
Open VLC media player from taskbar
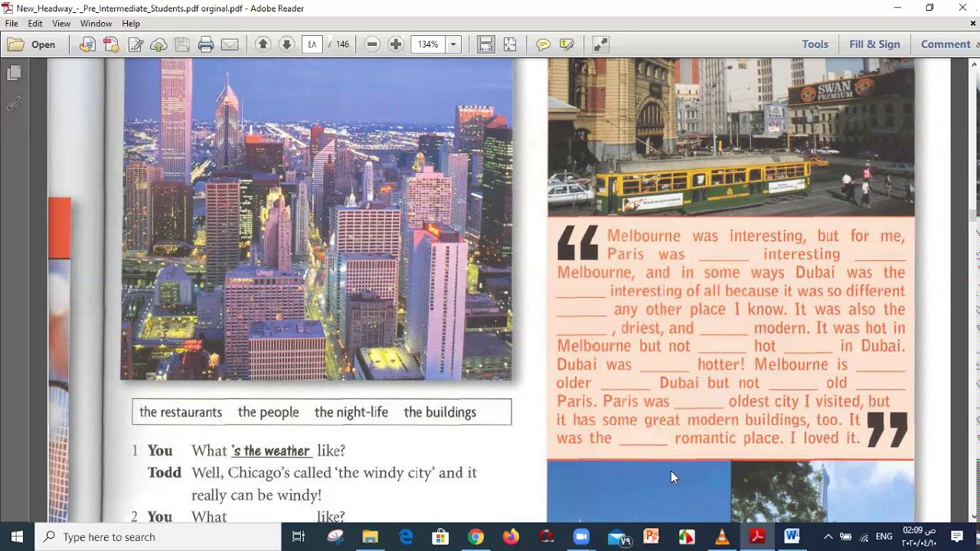point(722,536)
